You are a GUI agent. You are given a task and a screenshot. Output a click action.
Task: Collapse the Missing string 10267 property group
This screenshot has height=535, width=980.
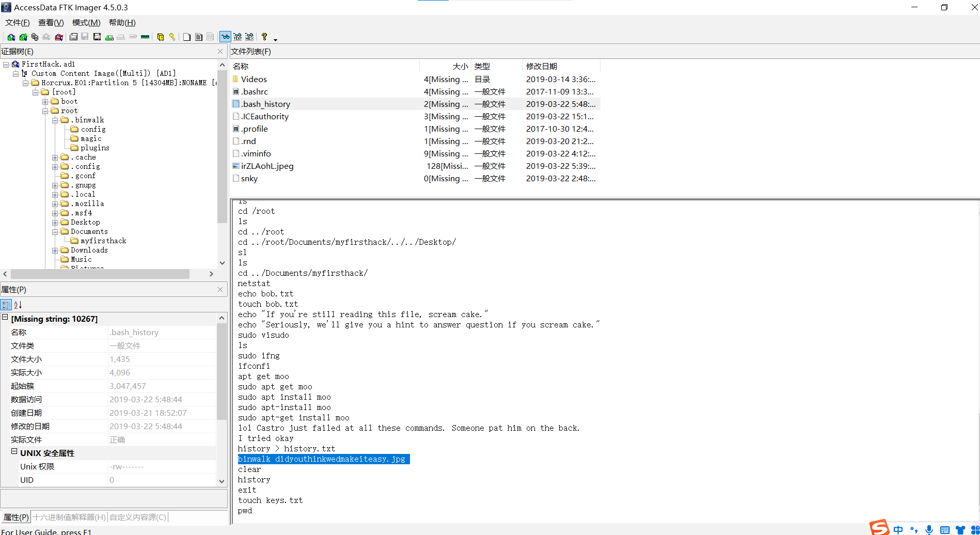5,317
